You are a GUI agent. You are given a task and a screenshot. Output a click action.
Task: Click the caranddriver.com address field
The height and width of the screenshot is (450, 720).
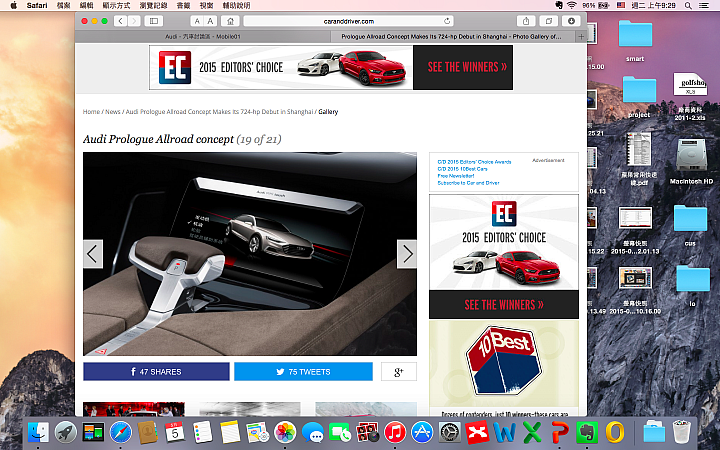[349, 21]
